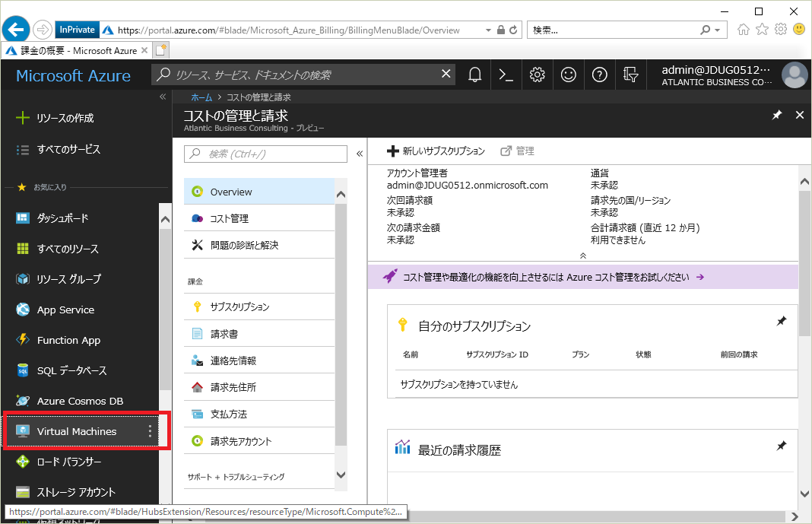Click the content pane scroll down arrow
The width and height of the screenshot is (812, 524).
pos(804,494)
